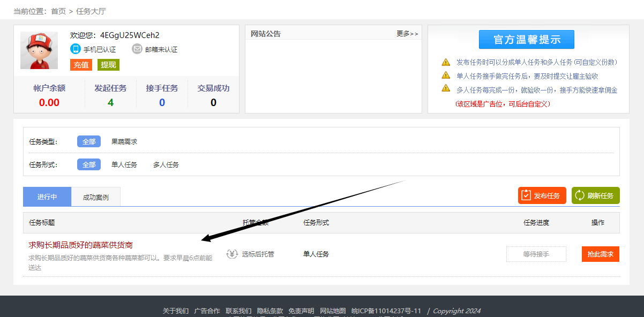
Task: Go to 首页 in breadcrumb
Action: [58, 11]
